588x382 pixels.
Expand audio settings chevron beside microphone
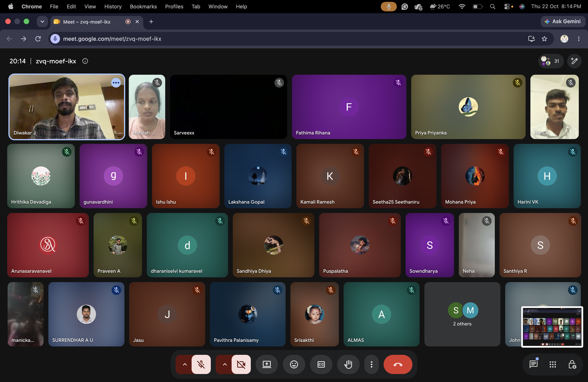(184, 364)
